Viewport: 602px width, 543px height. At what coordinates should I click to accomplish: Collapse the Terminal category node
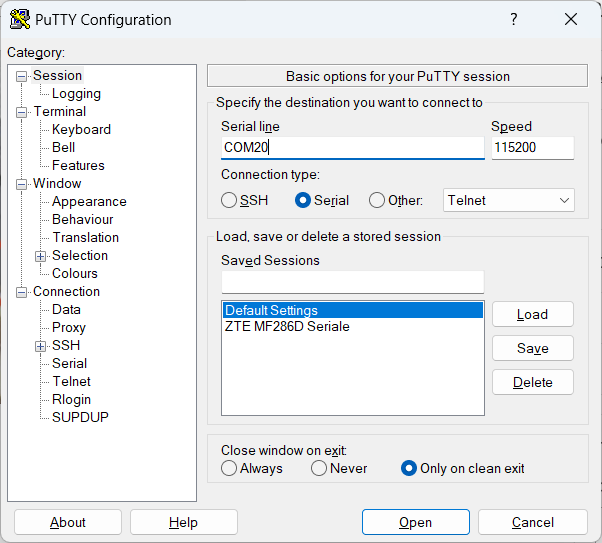tap(22, 112)
